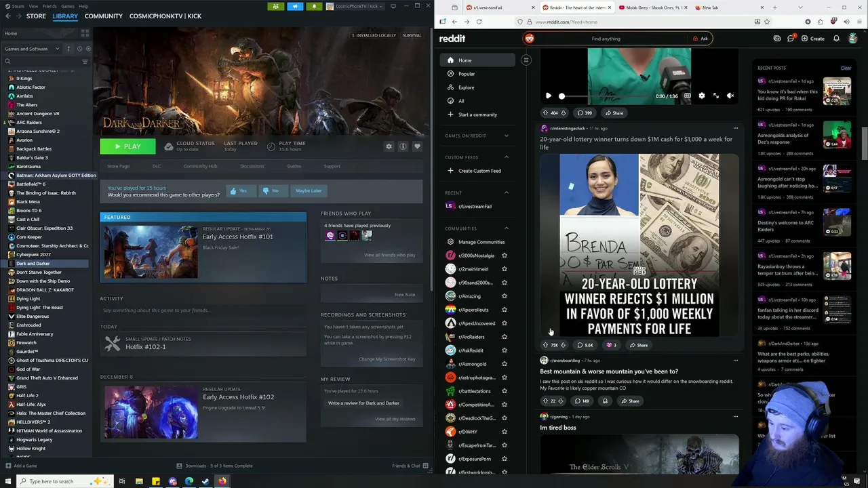The image size is (868, 488).
Task: Open Reddit advertise icon in header
Action: click(777, 39)
